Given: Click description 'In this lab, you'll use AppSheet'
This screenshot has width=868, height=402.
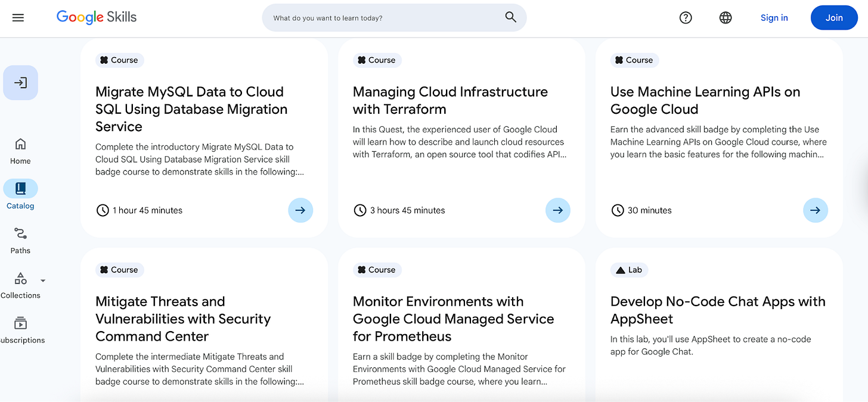Looking at the screenshot, I should pos(711,345).
